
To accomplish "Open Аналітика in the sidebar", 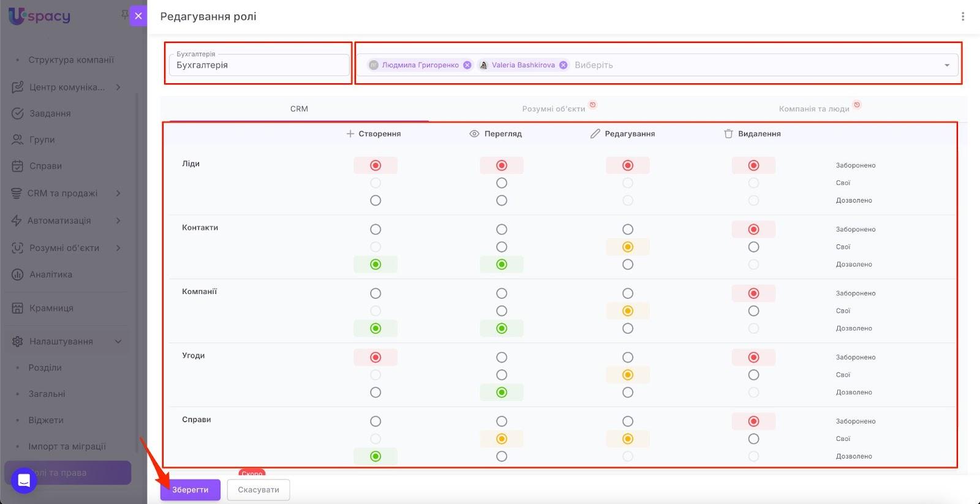I will tap(50, 274).
